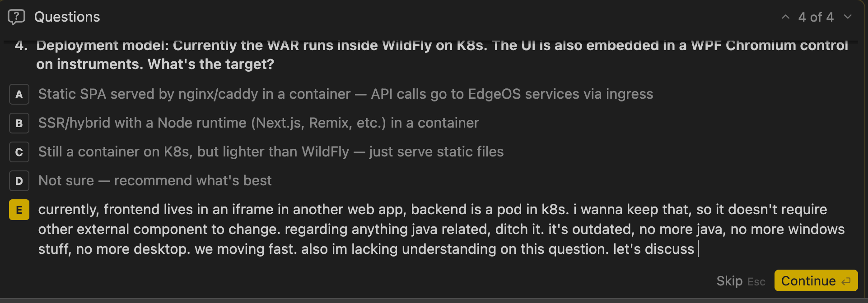Click the Enter-key icon on Continue
Viewport: 868px width, 303px height.
pyautogui.click(x=846, y=281)
